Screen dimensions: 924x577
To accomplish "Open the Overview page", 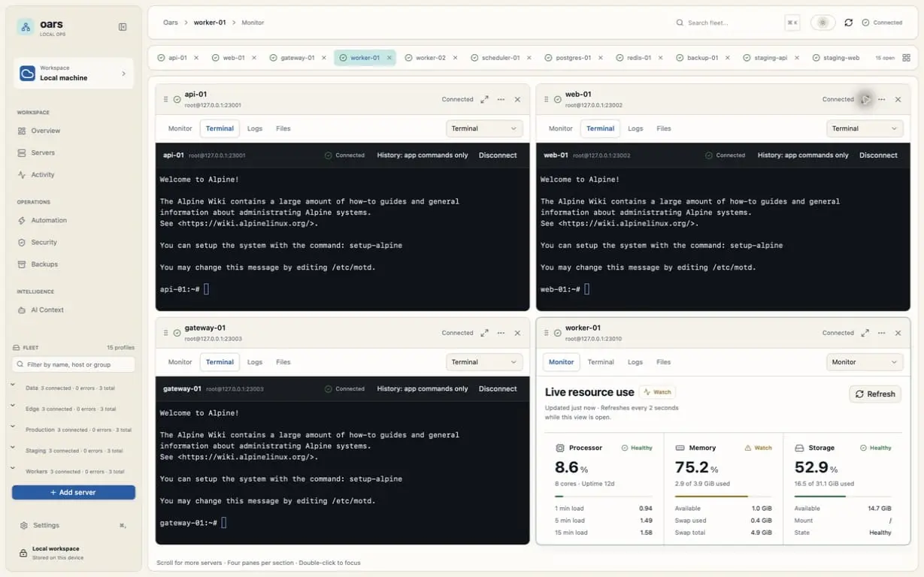I will tap(45, 131).
